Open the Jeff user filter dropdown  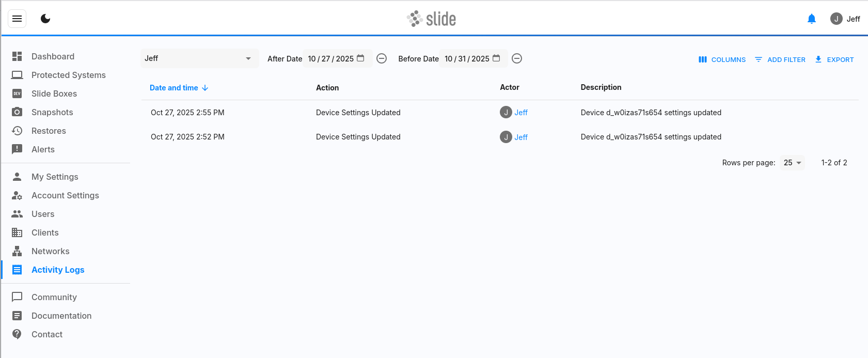tap(199, 58)
